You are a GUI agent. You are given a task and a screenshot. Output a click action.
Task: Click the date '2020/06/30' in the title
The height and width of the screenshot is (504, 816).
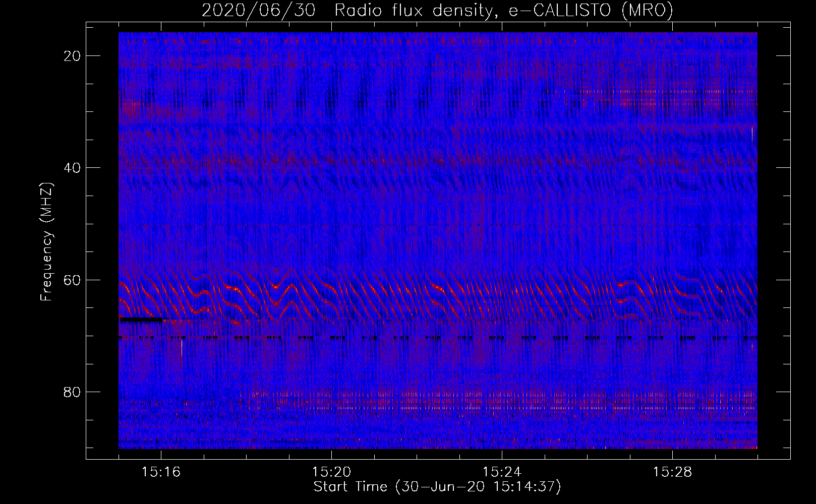pos(259,10)
